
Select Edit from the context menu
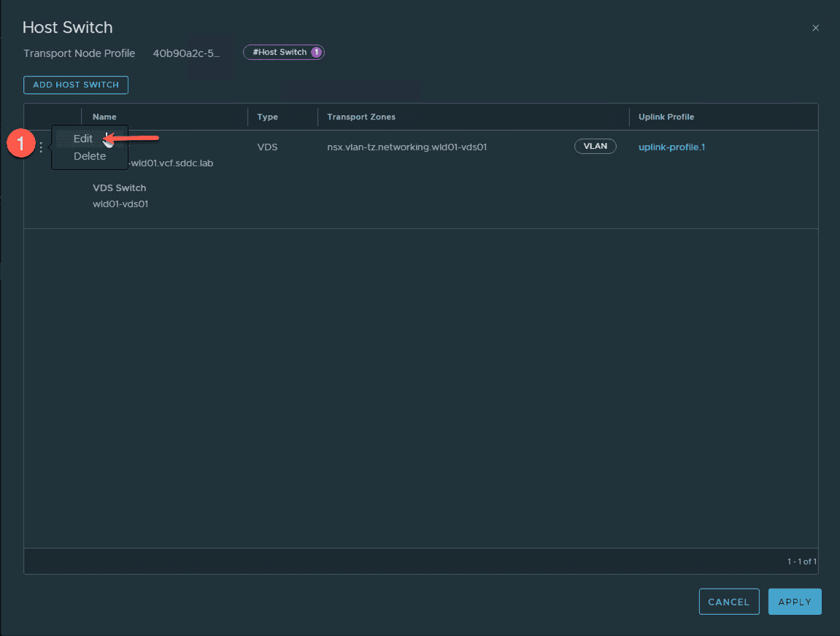tap(83, 139)
